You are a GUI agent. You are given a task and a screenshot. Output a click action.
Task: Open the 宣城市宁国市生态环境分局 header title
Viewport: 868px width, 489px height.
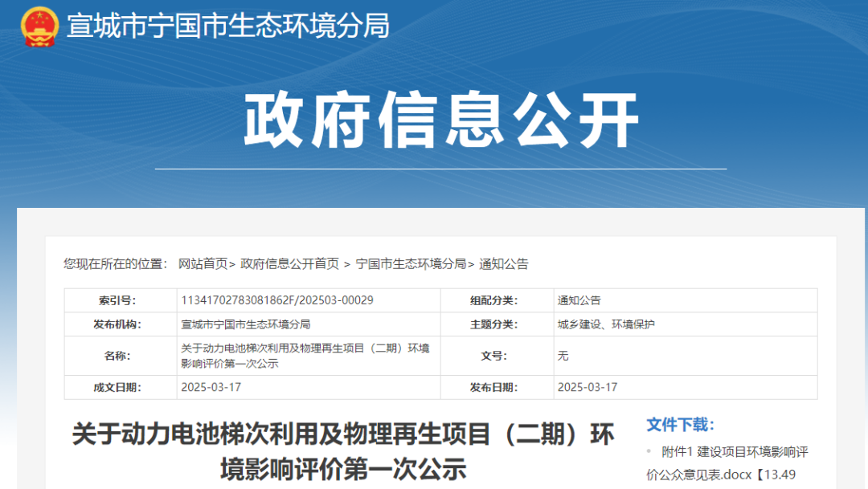click(228, 26)
